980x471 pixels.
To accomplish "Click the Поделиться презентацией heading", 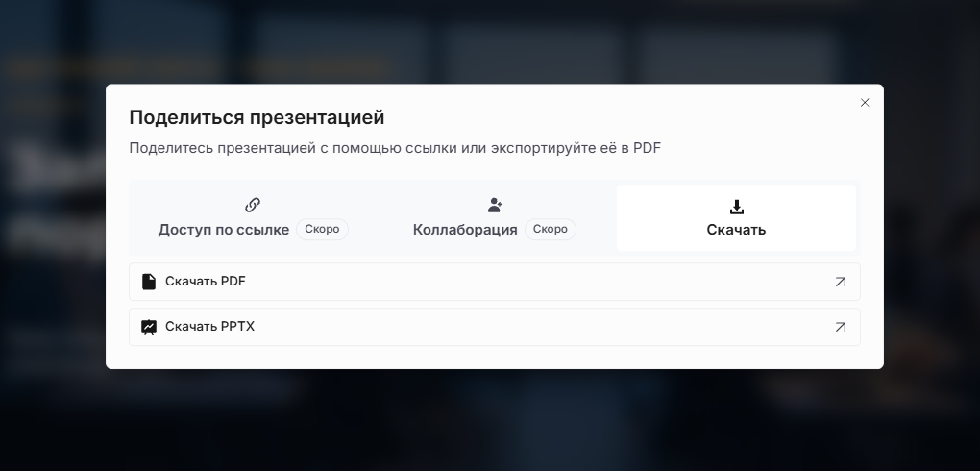I will click(x=257, y=117).
